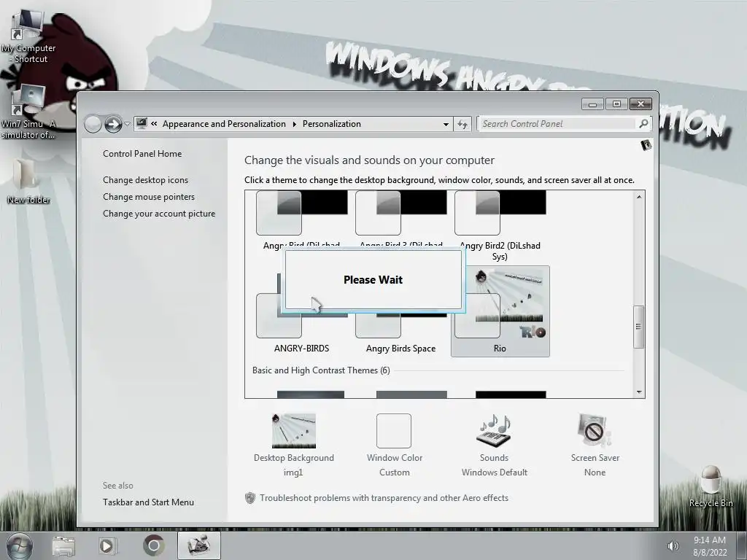747x560 pixels.
Task: Open Chrome browser from the taskbar
Action: (153, 545)
